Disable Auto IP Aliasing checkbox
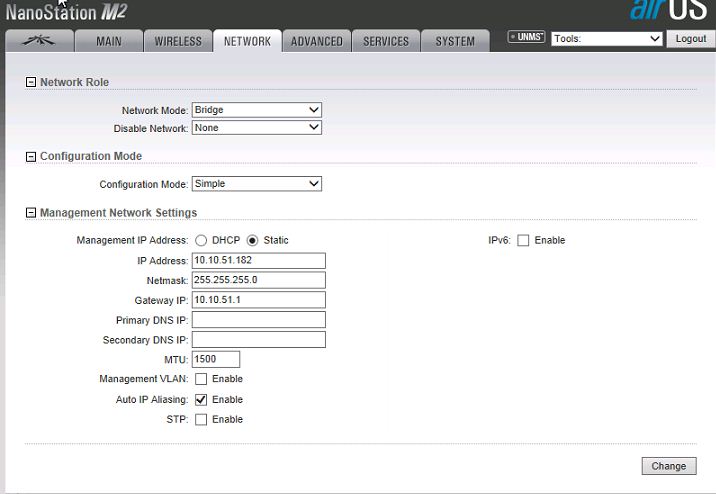The width and height of the screenshot is (716, 494). [201, 400]
